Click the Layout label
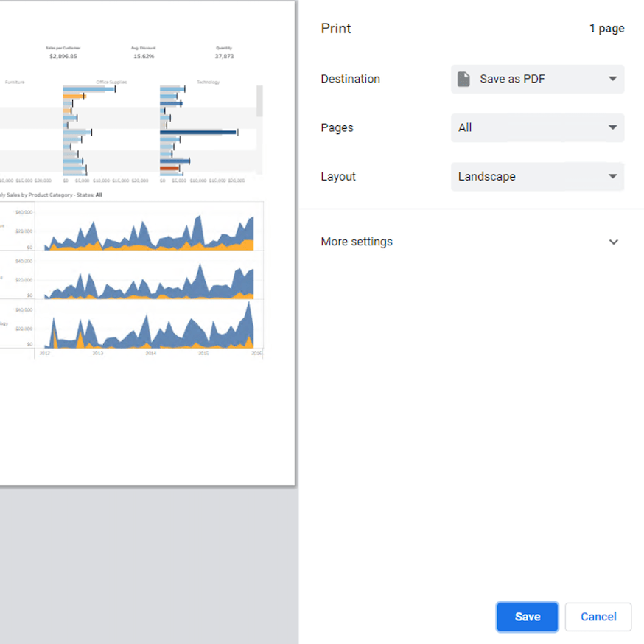 click(338, 177)
